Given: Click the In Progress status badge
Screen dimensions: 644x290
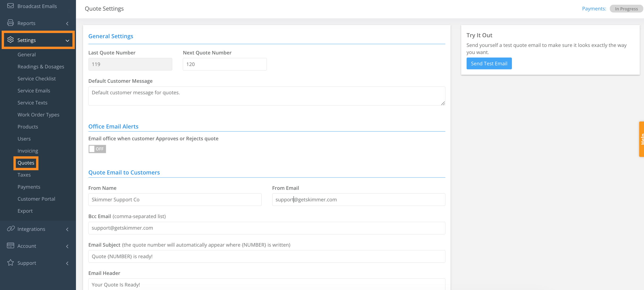Looking at the screenshot, I should coord(626,9).
